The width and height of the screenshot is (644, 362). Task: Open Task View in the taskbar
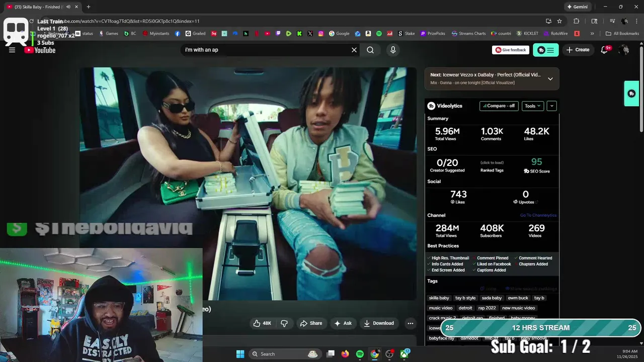[331, 354]
